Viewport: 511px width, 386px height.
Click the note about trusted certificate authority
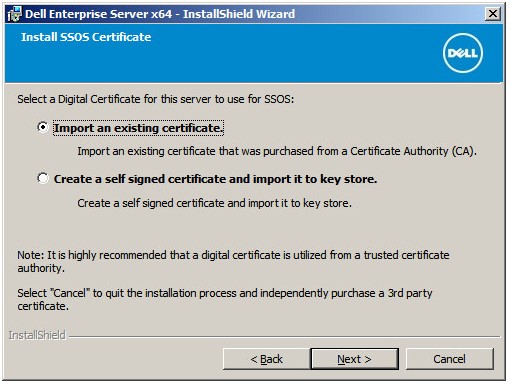[233, 261]
